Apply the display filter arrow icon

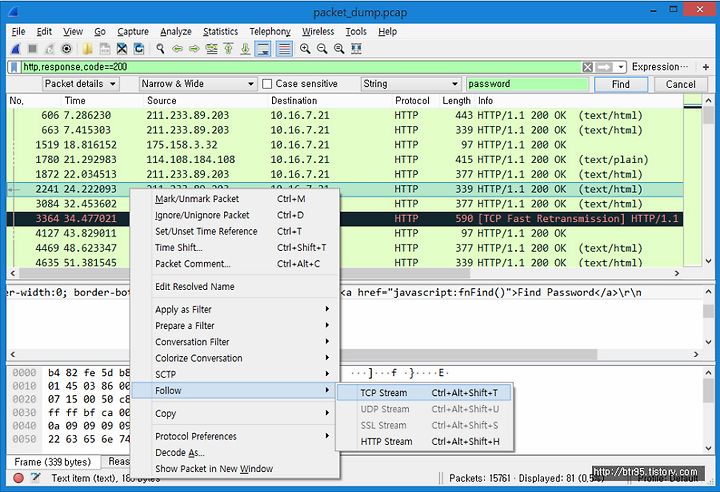[604, 68]
